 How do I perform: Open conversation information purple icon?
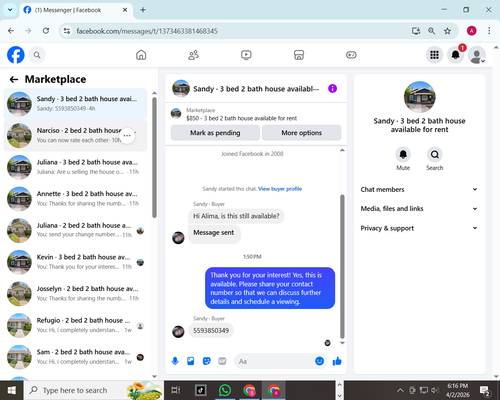pos(332,89)
